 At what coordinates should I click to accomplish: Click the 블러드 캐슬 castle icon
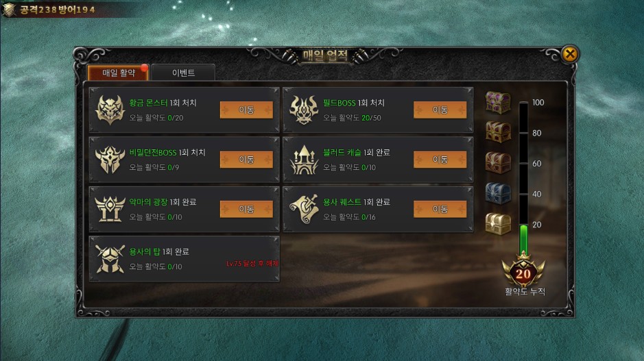(304, 159)
